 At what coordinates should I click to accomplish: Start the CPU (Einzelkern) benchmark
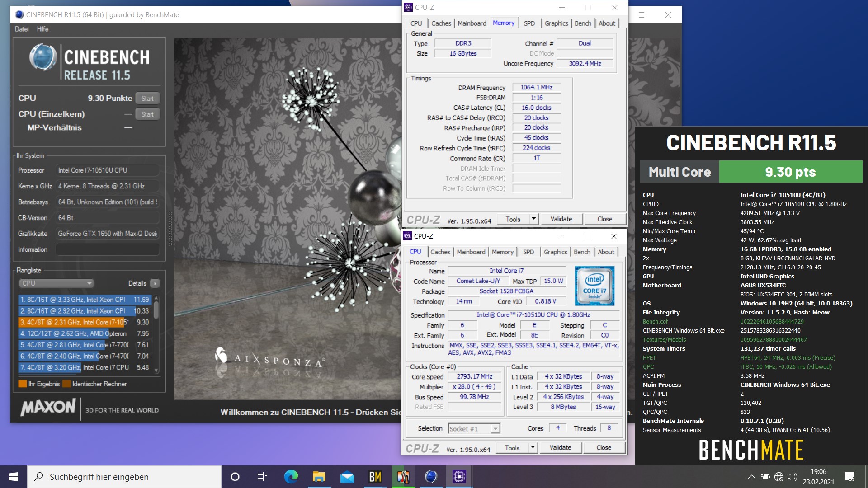[x=147, y=114]
